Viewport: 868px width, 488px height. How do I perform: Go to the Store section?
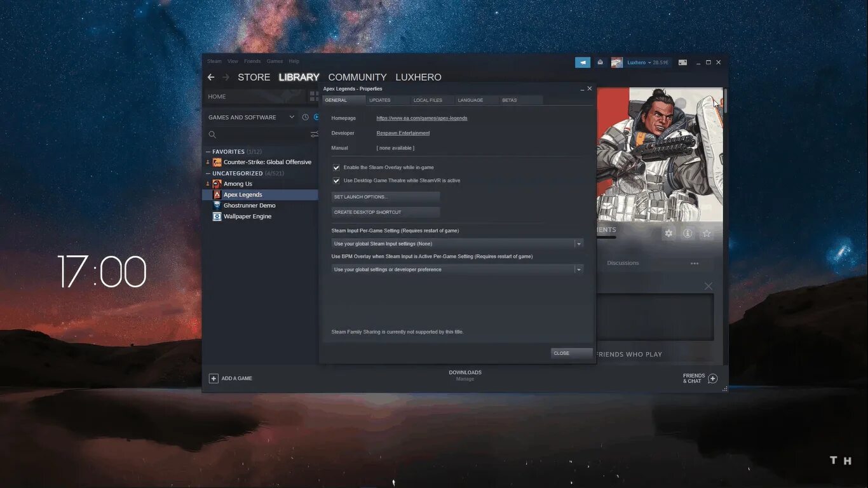(x=254, y=77)
